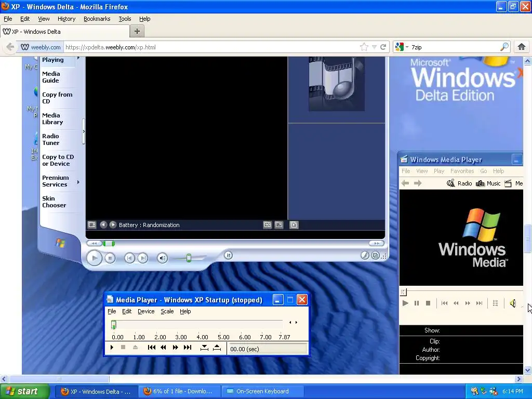Skip to previous track in skinned player
The image size is (532, 399).
coord(129,258)
